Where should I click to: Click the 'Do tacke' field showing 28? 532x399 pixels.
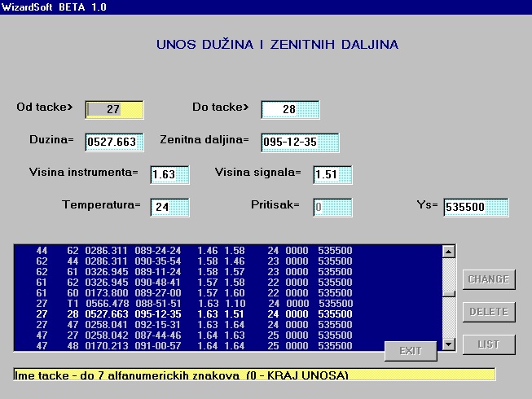[x=290, y=109]
